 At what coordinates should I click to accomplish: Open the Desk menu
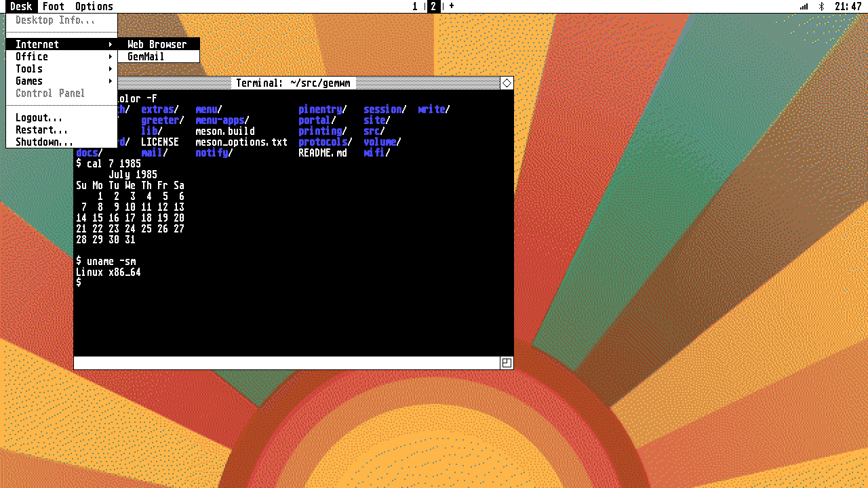21,6
